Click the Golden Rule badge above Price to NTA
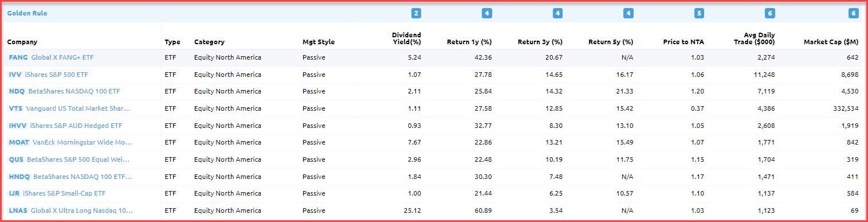Image resolution: width=868 pixels, height=222 pixels. (698, 13)
